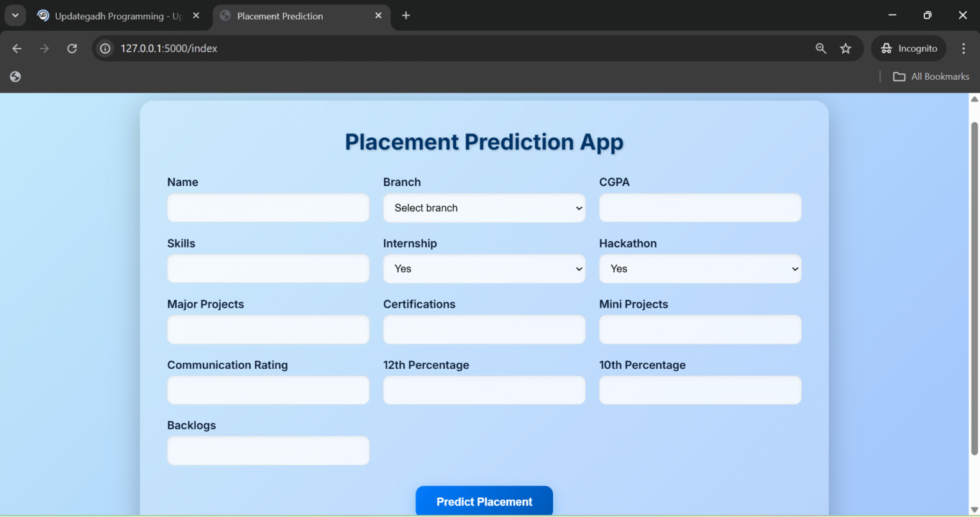This screenshot has height=517, width=980.
Task: Click the Predict Placement button
Action: [x=484, y=502]
